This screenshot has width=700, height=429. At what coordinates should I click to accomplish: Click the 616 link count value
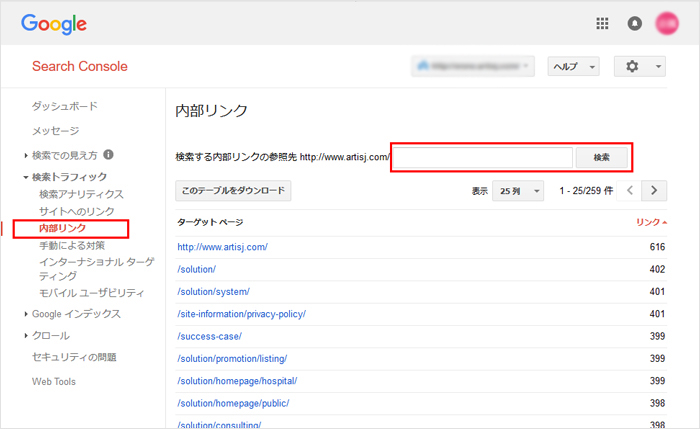coord(657,247)
